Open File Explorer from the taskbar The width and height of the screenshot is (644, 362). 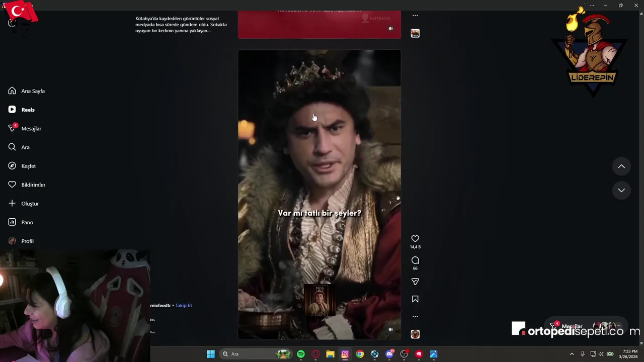click(x=330, y=354)
